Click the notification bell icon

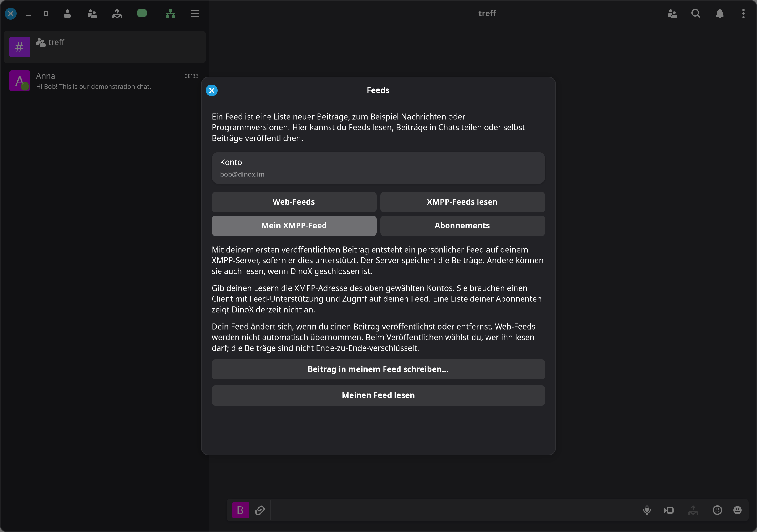(x=720, y=14)
